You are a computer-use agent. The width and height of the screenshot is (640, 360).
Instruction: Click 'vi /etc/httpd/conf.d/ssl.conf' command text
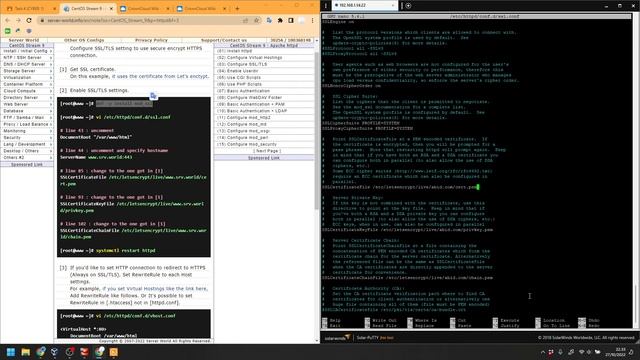(x=133, y=117)
